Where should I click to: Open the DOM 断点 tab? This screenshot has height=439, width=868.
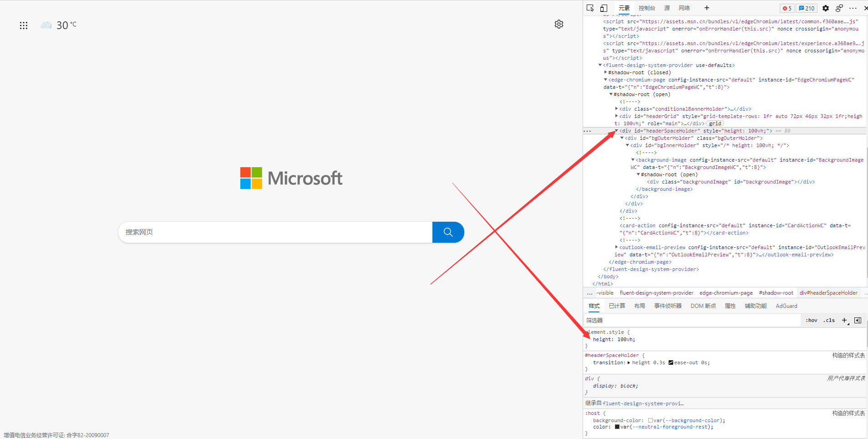tap(704, 306)
